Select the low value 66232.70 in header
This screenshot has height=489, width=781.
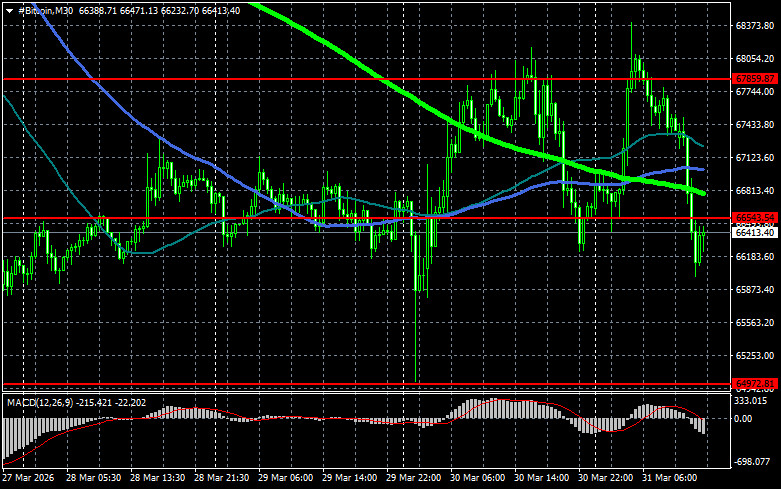pos(179,10)
